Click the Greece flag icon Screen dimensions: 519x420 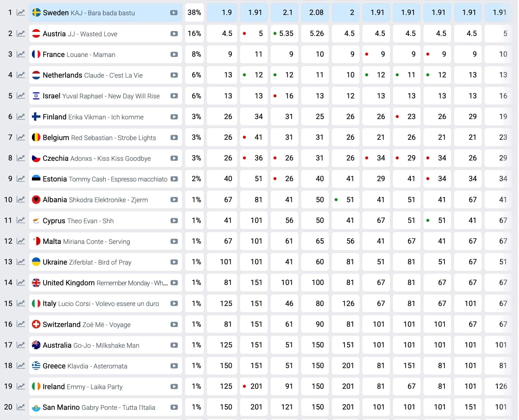click(x=36, y=366)
